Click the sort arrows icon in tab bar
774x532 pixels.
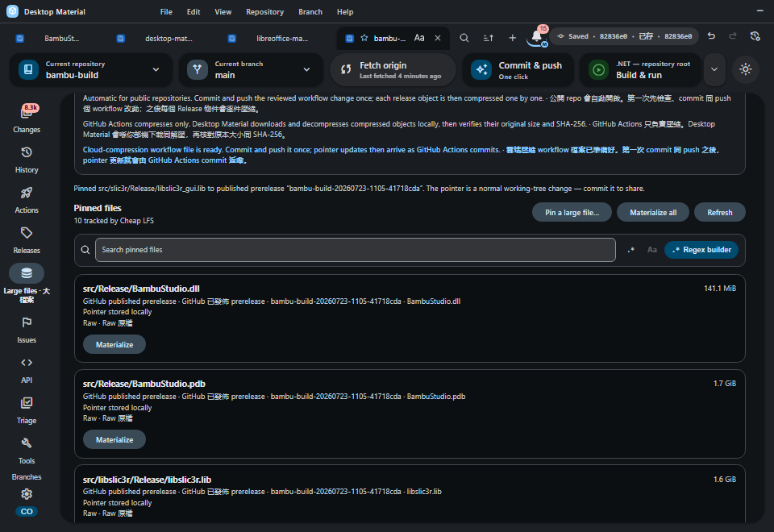pyautogui.click(x=489, y=38)
